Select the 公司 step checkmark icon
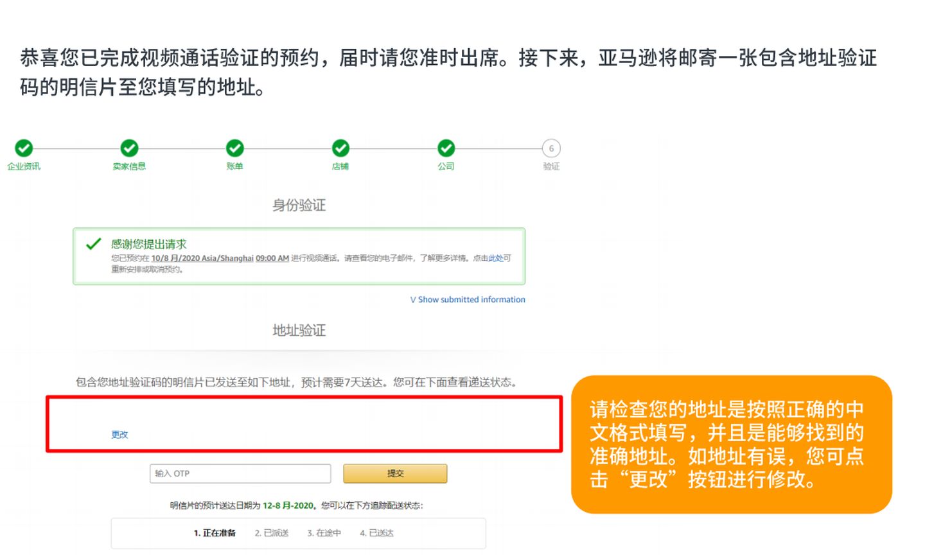The image size is (925, 560). tap(446, 148)
